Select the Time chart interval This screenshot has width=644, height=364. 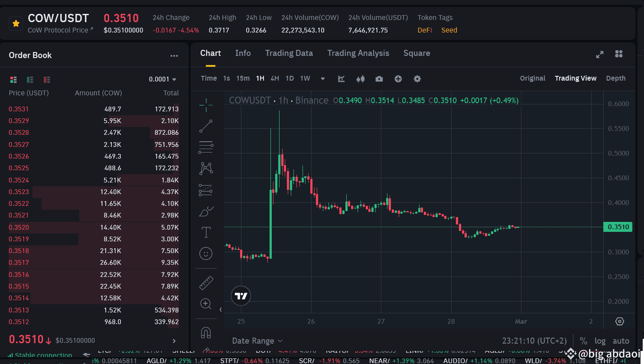point(209,78)
